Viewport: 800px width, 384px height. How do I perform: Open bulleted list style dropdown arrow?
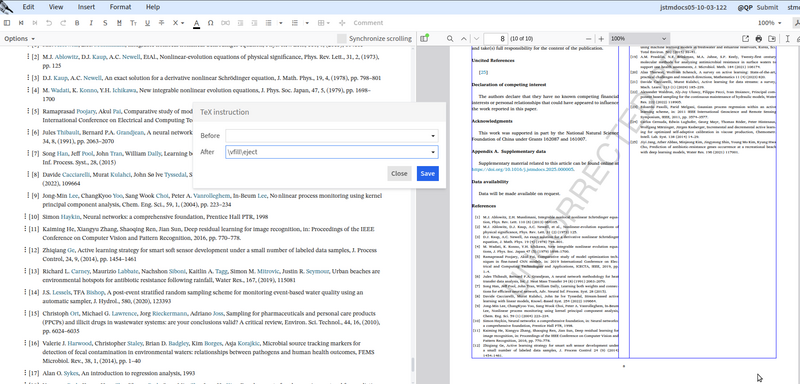pos(281,23)
